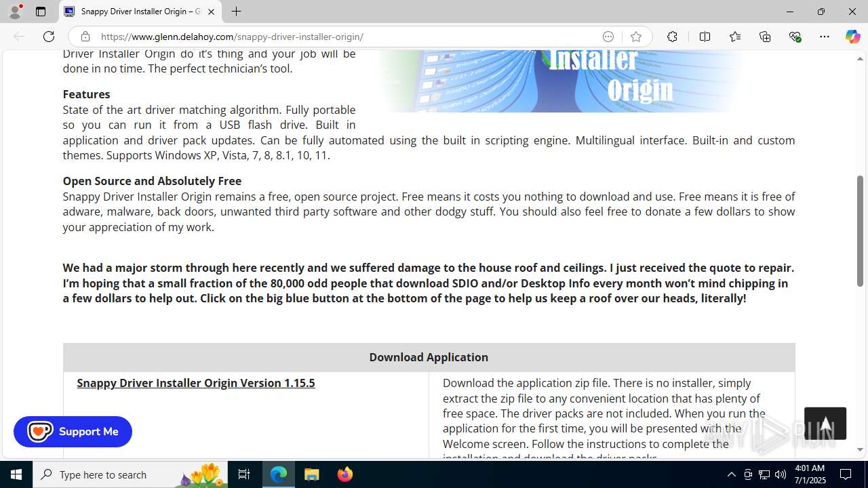The width and height of the screenshot is (868, 488).
Task: Add this page to favorites star
Action: (x=635, y=37)
